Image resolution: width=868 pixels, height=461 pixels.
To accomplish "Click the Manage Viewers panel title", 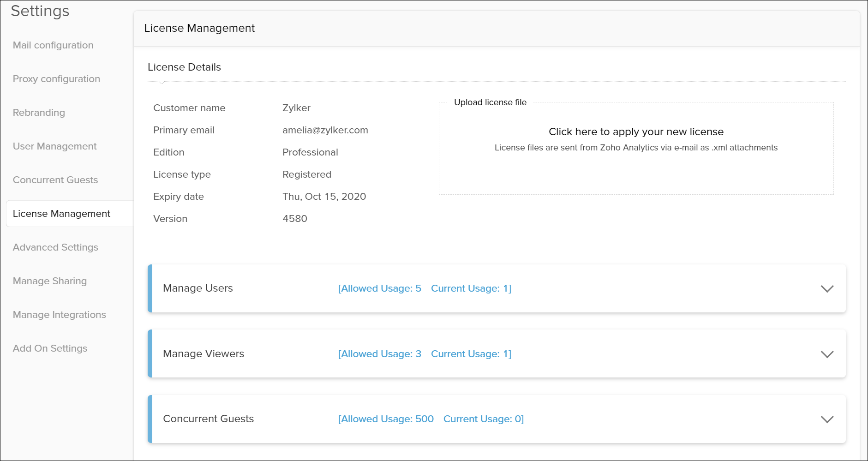I will 204,354.
